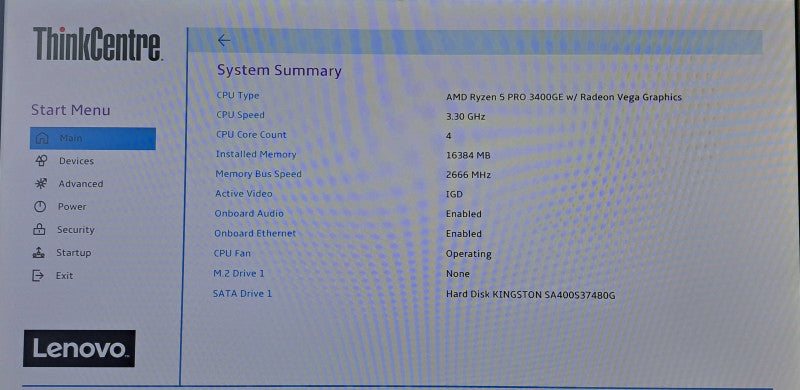Image resolution: width=800 pixels, height=390 pixels.
Task: Click the M.2 Drive 1 label
Action: tap(239, 274)
